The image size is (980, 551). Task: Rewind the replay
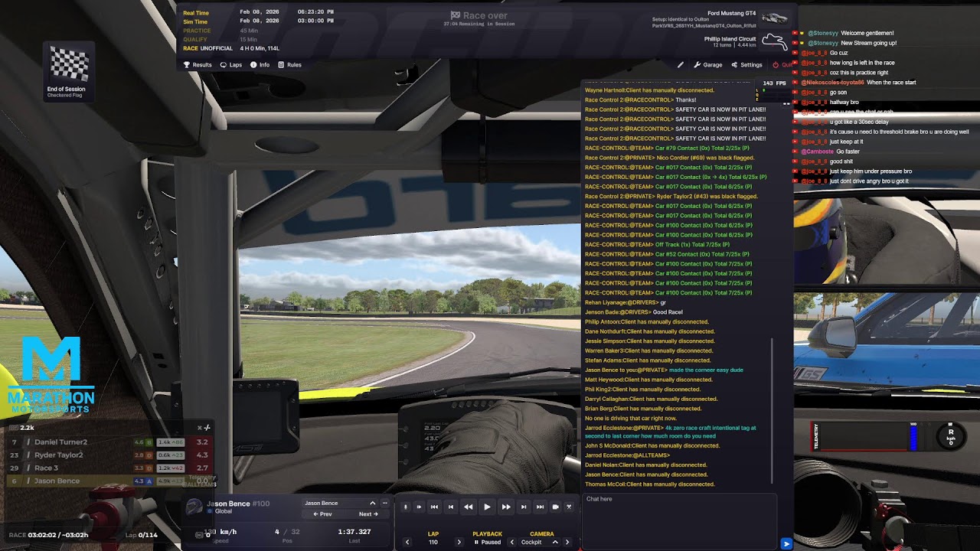point(469,507)
